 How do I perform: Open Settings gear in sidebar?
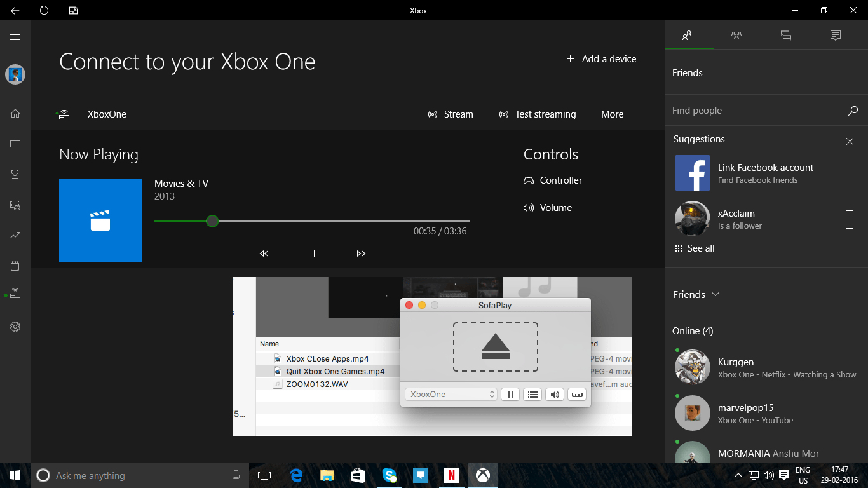(x=15, y=327)
